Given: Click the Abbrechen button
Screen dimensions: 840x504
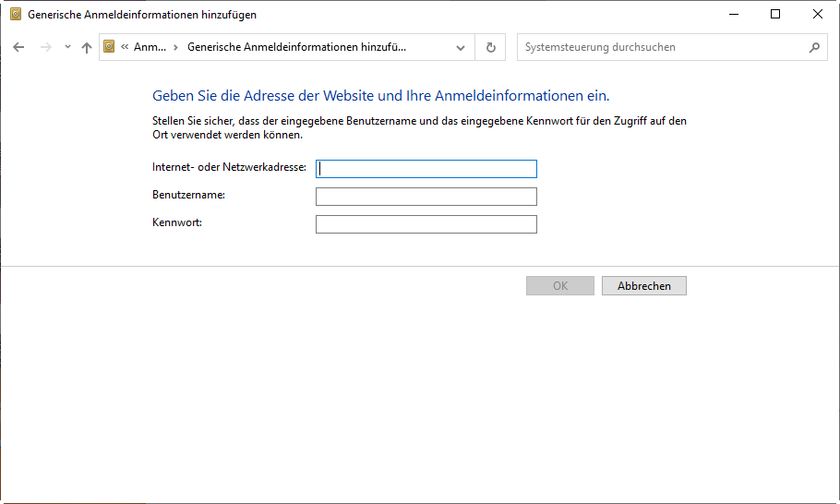Looking at the screenshot, I should pos(644,286).
